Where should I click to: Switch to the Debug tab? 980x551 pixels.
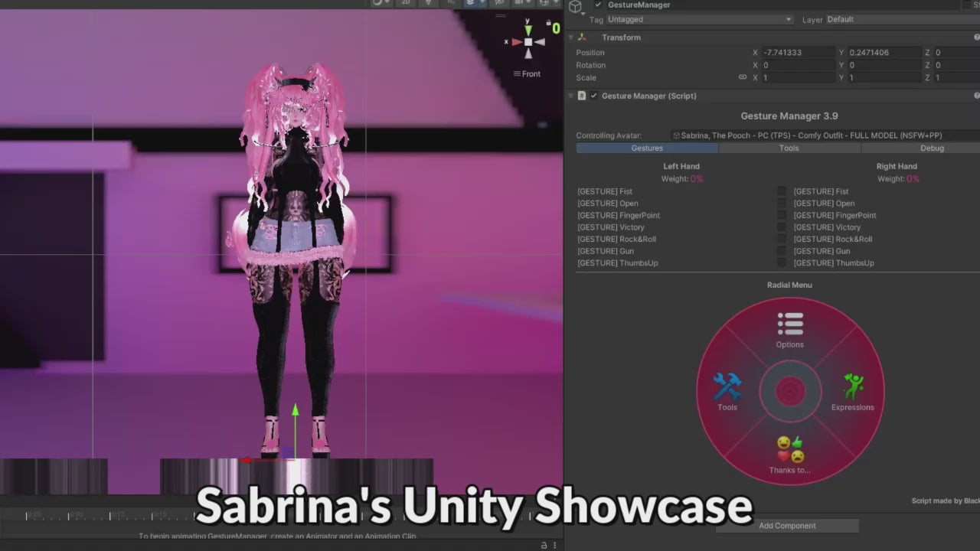point(931,148)
